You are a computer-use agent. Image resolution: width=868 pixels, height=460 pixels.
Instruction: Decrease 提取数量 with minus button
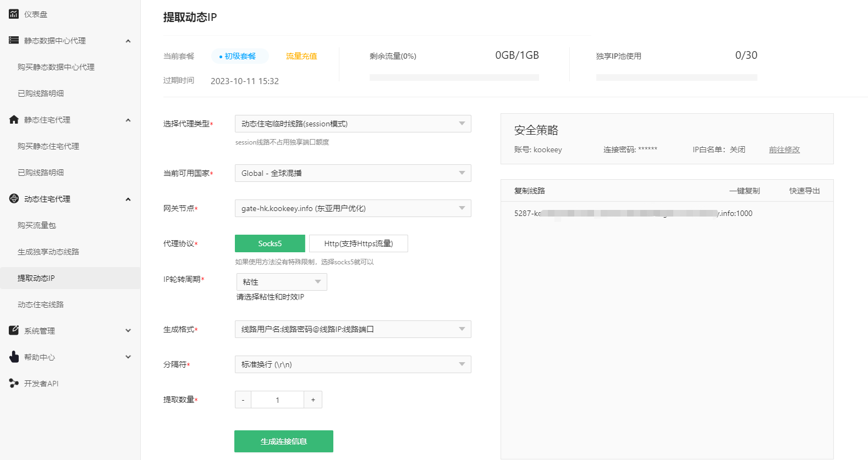243,400
